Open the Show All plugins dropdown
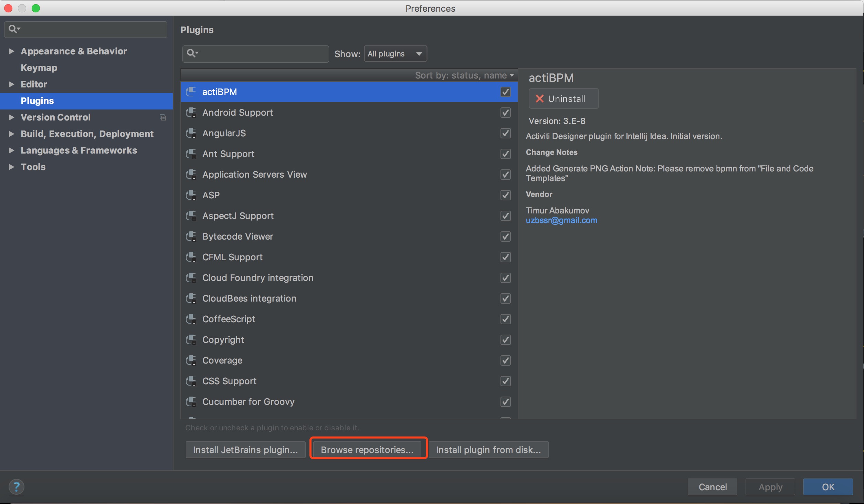 (395, 54)
